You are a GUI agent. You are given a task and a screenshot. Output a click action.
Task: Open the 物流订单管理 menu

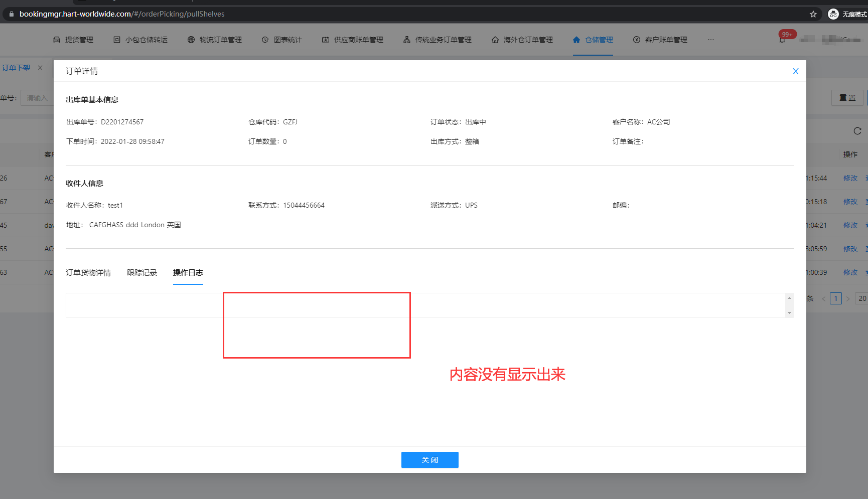[x=215, y=40]
